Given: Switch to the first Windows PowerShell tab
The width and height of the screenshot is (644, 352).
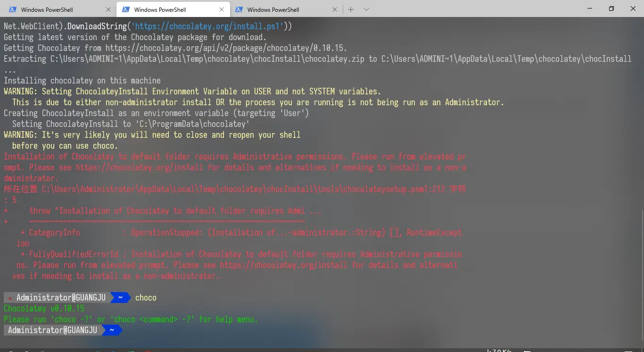Looking at the screenshot, I should 59,9.
